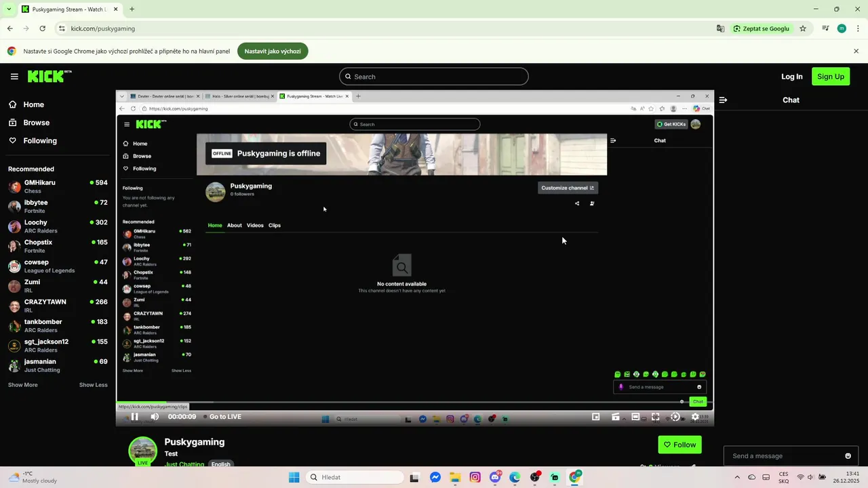Image resolution: width=868 pixels, height=488 pixels.
Task: Open the Kick hamburger sidebar menu
Action: (14, 77)
